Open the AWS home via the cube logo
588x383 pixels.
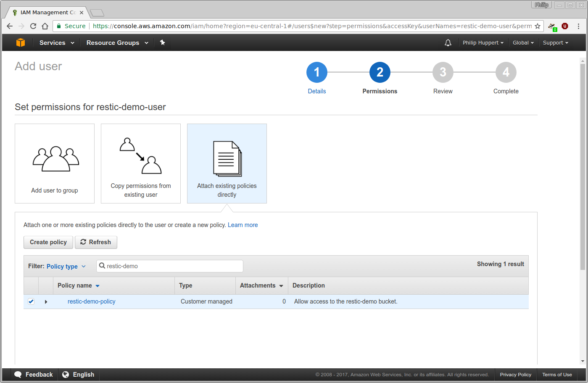(20, 42)
